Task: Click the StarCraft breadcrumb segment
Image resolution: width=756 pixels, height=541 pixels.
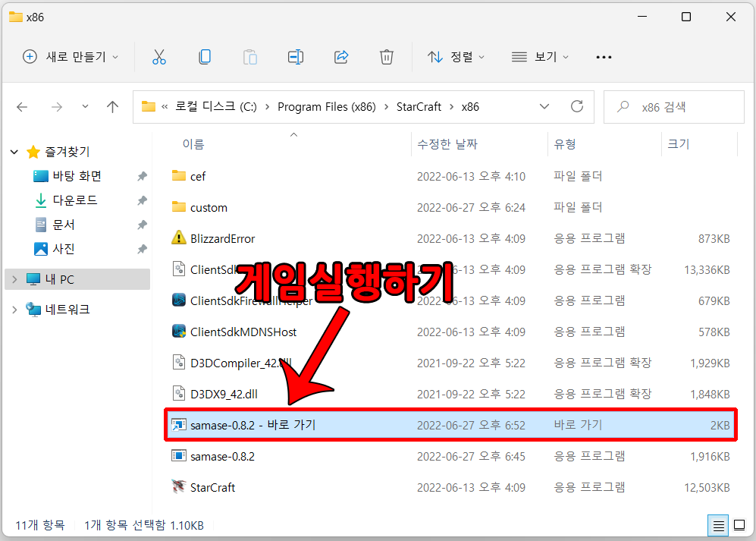Action: (419, 107)
